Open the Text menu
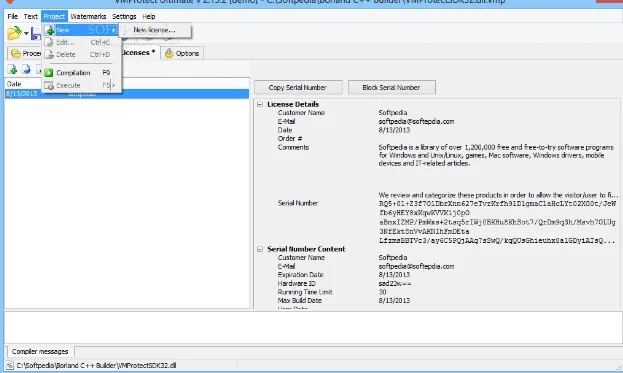This screenshot has height=373, width=623. [31, 16]
